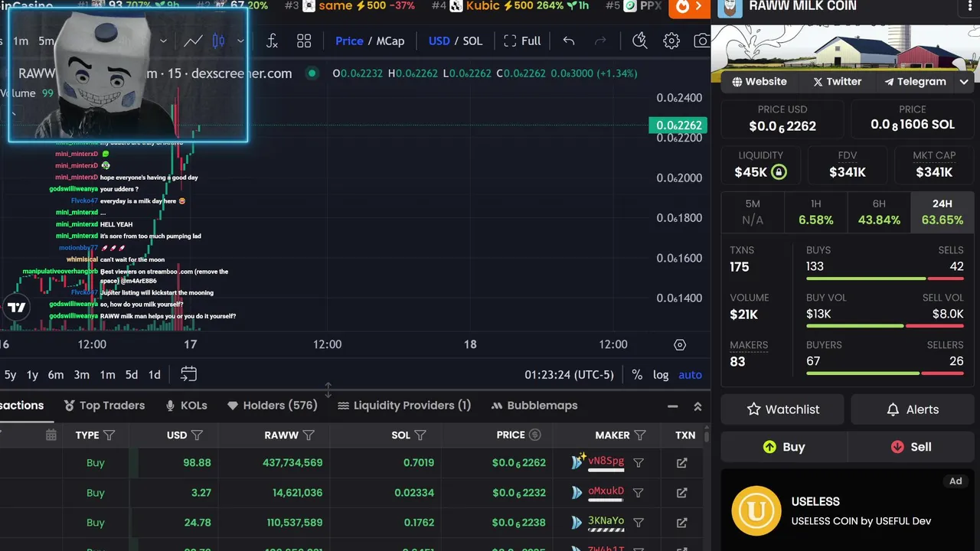Open the timezone 01:23:24 (UTC-5) menu
980x551 pixels.
[570, 375]
